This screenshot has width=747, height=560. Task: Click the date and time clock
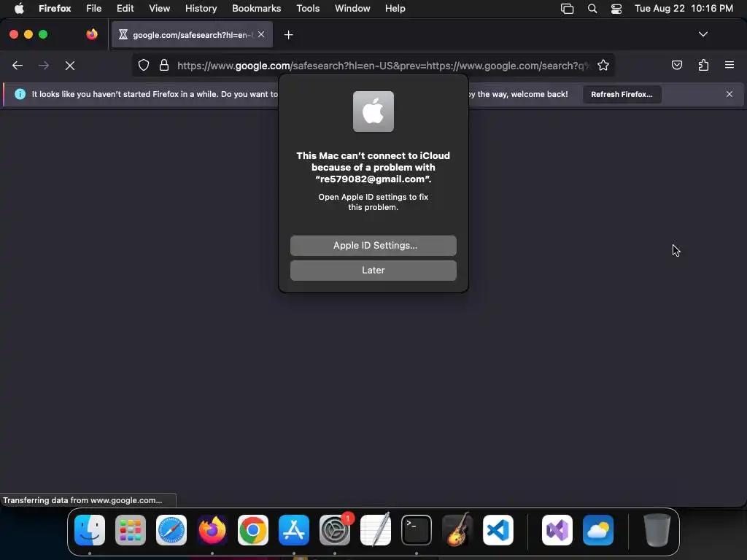coord(684,9)
